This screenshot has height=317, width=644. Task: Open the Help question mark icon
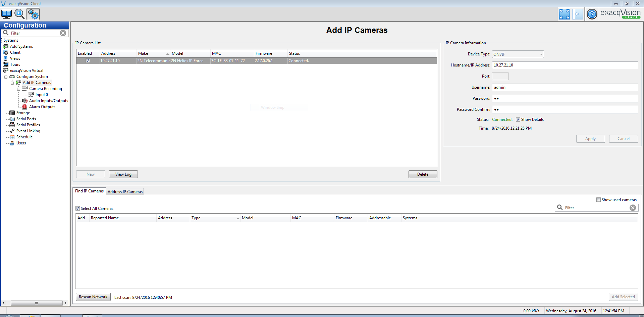[592, 14]
